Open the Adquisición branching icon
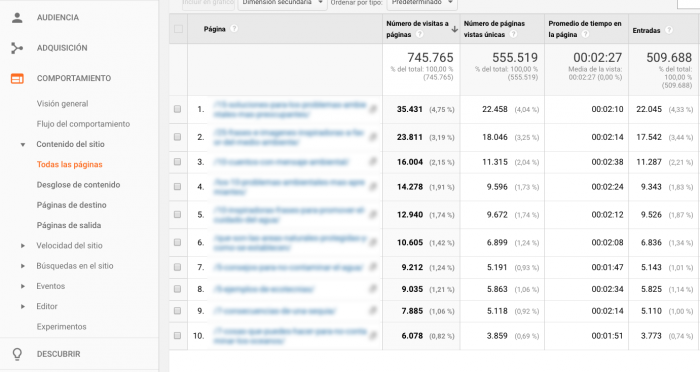The image size is (700, 372). click(17, 48)
